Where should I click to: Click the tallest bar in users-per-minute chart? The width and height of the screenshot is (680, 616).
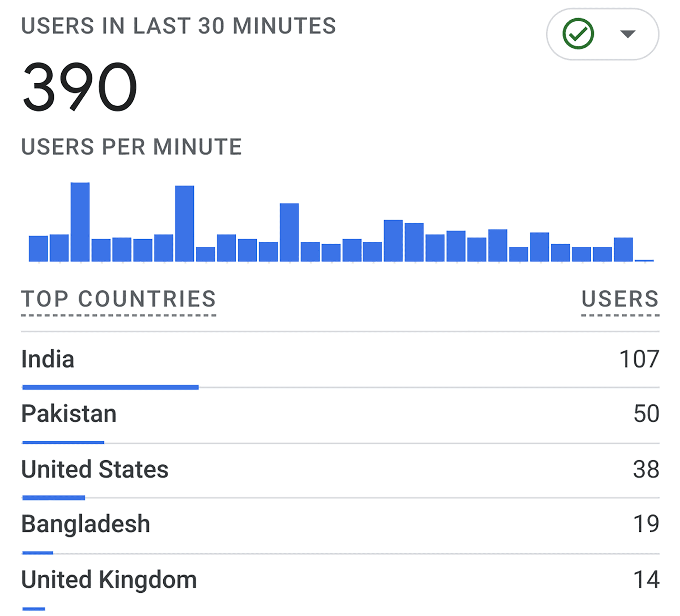pos(80,222)
